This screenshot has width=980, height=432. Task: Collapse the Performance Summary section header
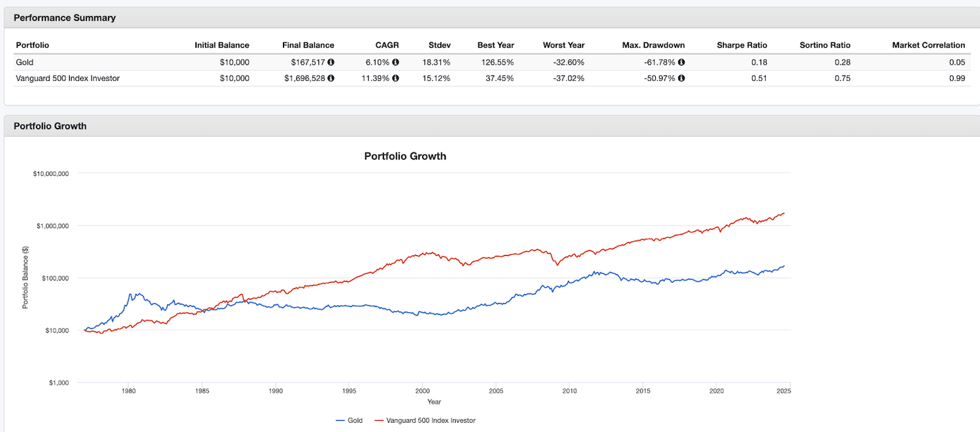[64, 18]
